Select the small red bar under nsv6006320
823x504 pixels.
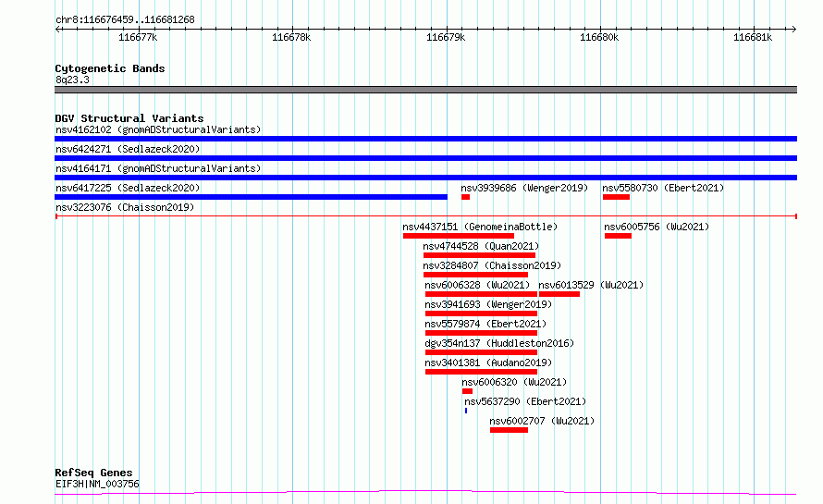[467, 391]
